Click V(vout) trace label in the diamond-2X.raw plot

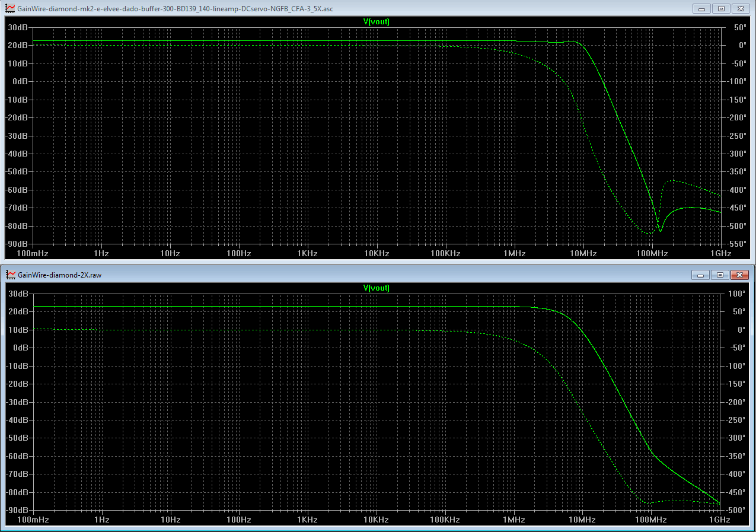point(376,288)
